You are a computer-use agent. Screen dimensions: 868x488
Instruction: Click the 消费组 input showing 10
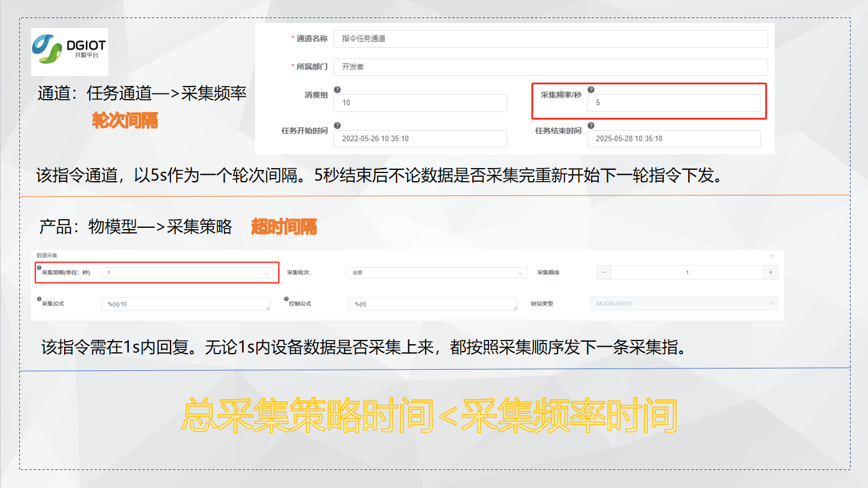click(x=419, y=103)
